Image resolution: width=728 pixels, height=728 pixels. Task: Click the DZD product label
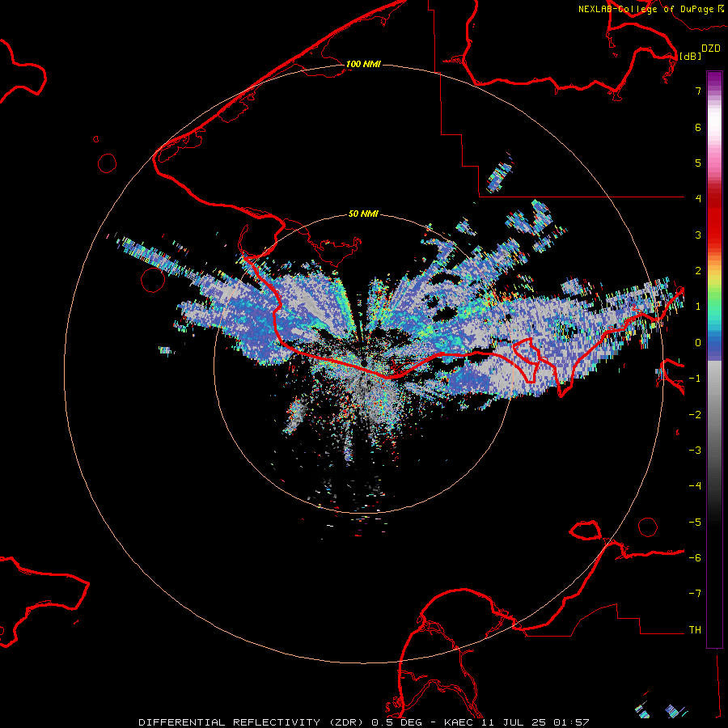[711, 49]
